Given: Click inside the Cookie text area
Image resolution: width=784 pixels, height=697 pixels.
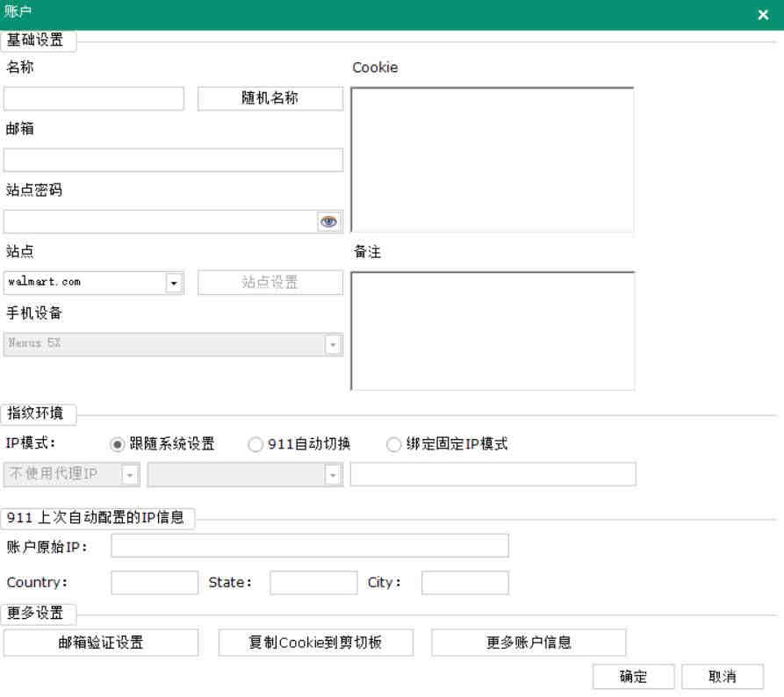Looking at the screenshot, I should tap(493, 160).
